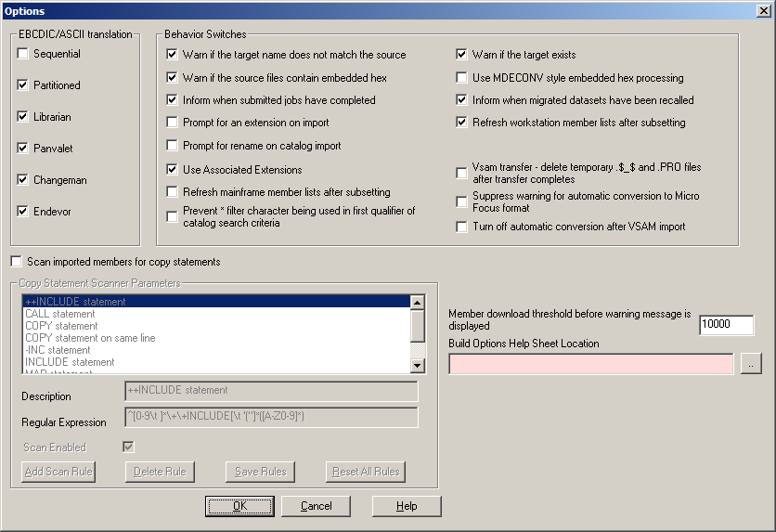Click Cancel to dismiss Options
Image resolution: width=776 pixels, height=532 pixels.
coord(316,506)
